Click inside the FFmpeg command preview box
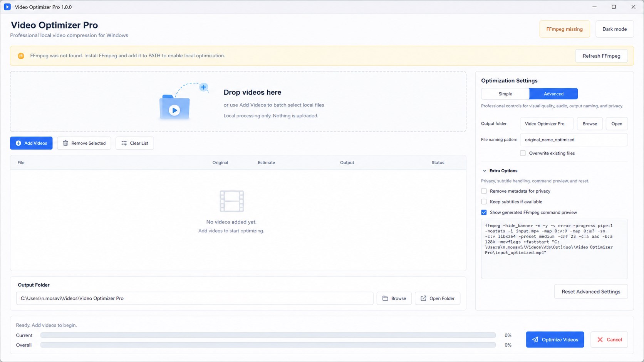This screenshot has height=362, width=644. (x=554, y=249)
